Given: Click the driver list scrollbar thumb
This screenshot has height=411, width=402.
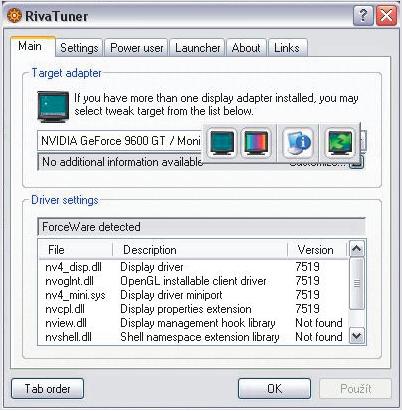Looking at the screenshot, I should [357, 283].
